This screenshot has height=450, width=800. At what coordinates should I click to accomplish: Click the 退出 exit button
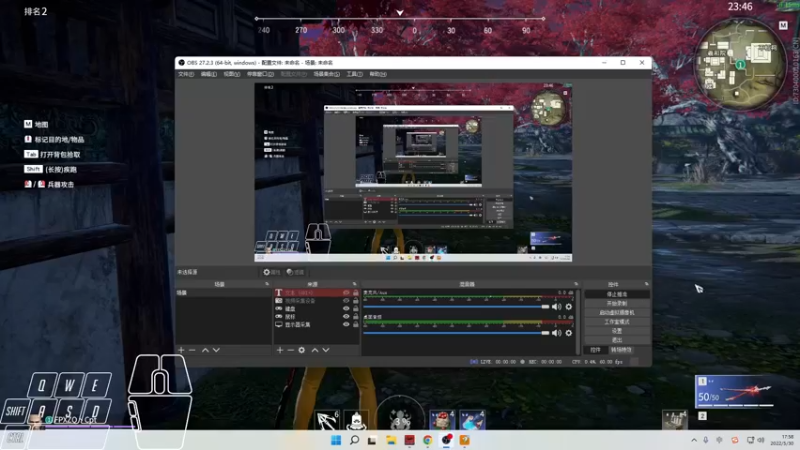pos(617,340)
